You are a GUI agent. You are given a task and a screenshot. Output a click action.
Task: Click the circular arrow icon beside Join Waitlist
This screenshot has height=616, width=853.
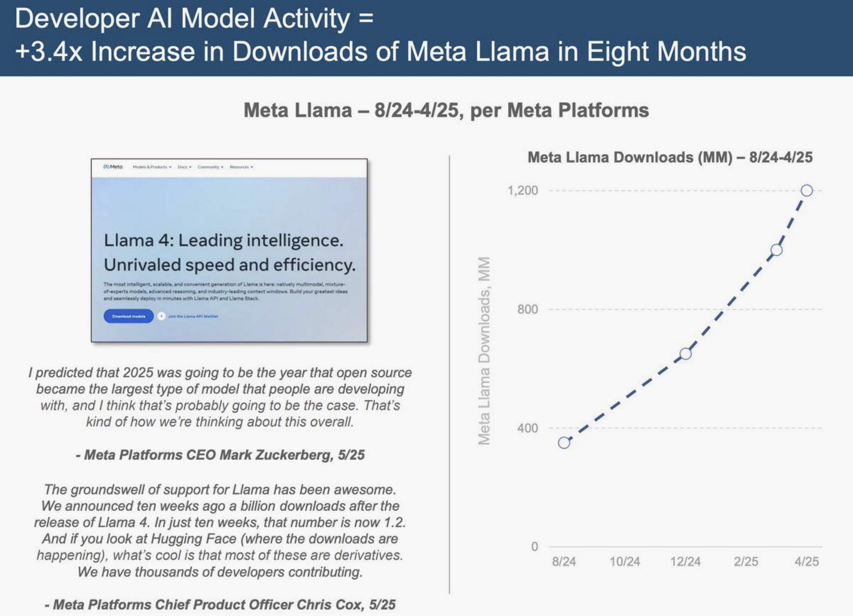click(x=161, y=316)
